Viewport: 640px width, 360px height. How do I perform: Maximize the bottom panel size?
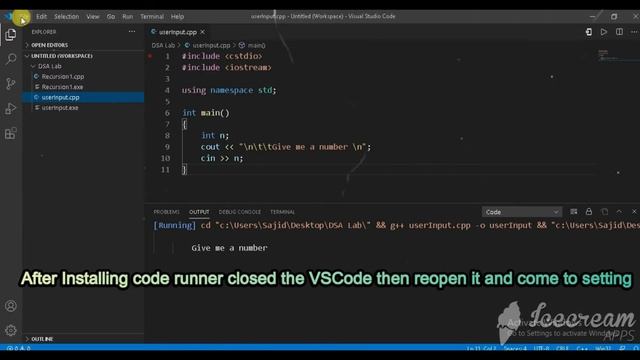tap(619, 211)
